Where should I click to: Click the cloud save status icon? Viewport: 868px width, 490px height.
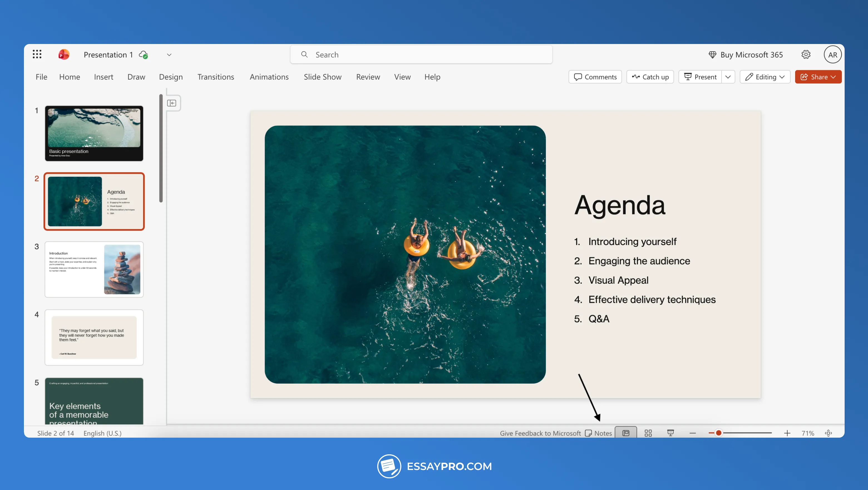(143, 55)
